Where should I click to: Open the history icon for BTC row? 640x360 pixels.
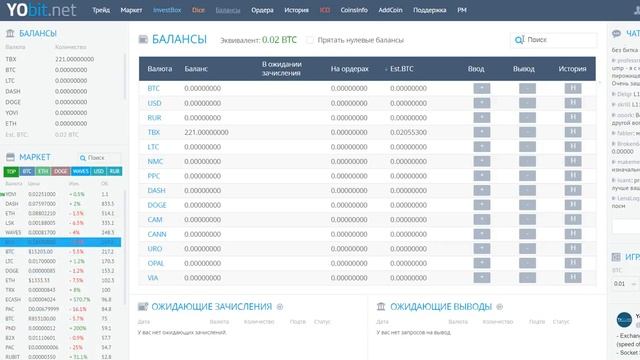(573, 88)
